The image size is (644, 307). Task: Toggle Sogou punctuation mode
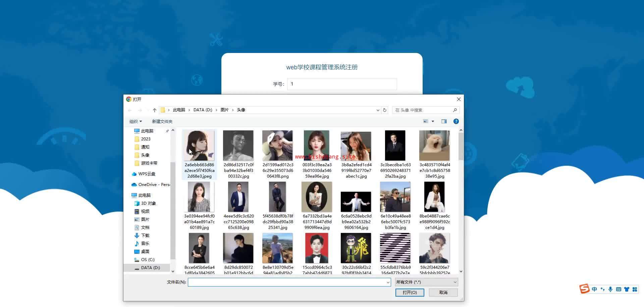coord(602,289)
